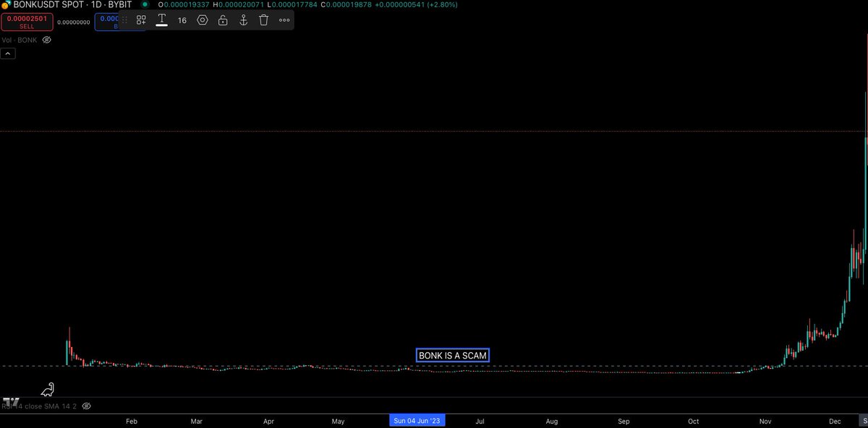
Task: Click the anchor icon in floating toolbar
Action: [244, 20]
